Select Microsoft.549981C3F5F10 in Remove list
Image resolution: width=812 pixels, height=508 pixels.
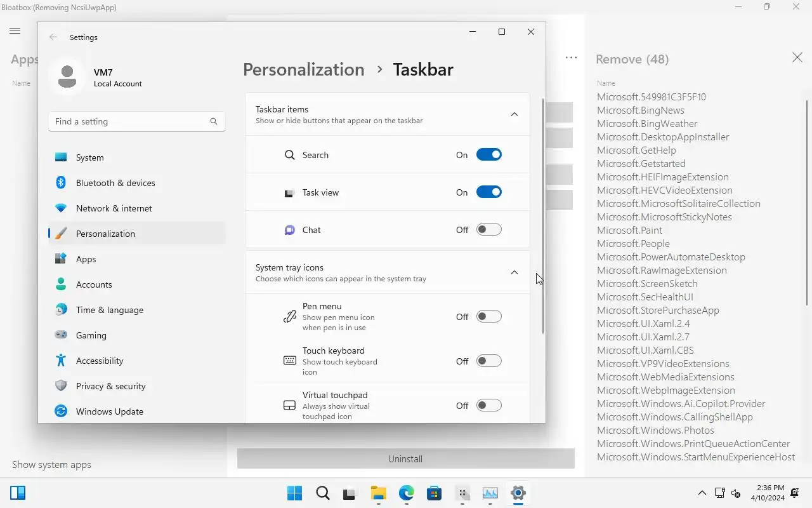tap(652, 97)
